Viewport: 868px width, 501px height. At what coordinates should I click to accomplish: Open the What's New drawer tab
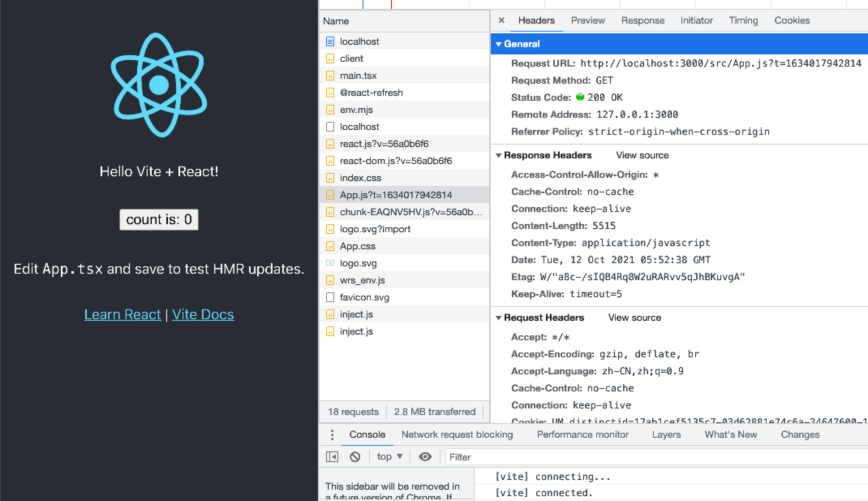(730, 434)
